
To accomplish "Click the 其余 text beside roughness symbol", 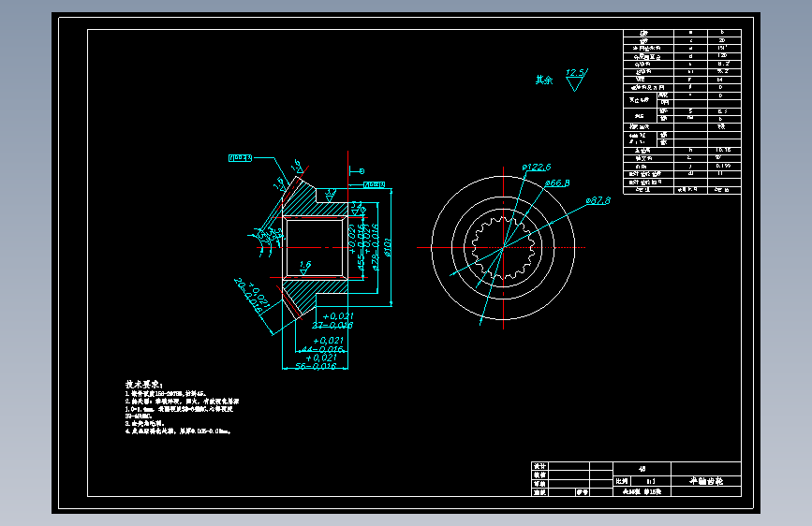I will [544, 80].
